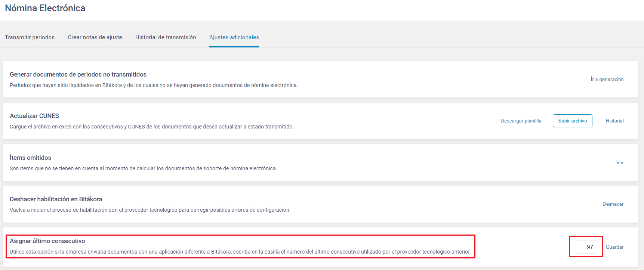644x270 pixels.
Task: Click description starting 'Vuelva a iniciar el proceso'
Action: tap(150, 210)
